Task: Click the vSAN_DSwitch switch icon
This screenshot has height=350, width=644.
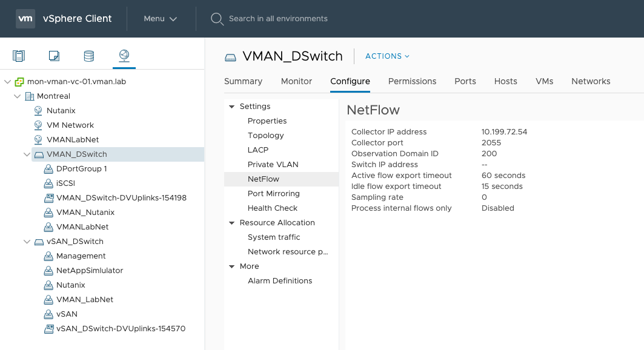Action: click(x=39, y=242)
